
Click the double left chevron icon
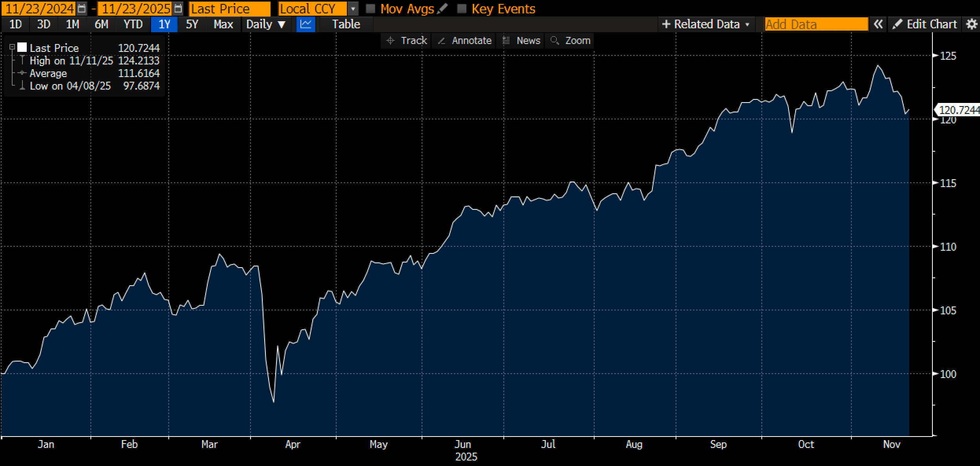point(878,24)
